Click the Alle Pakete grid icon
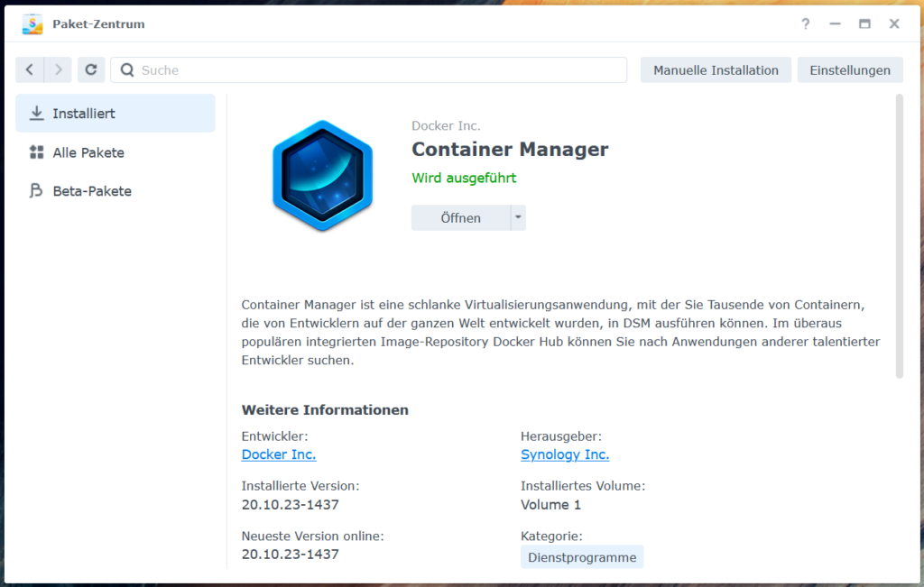Image resolution: width=924 pixels, height=587 pixels. tap(36, 152)
